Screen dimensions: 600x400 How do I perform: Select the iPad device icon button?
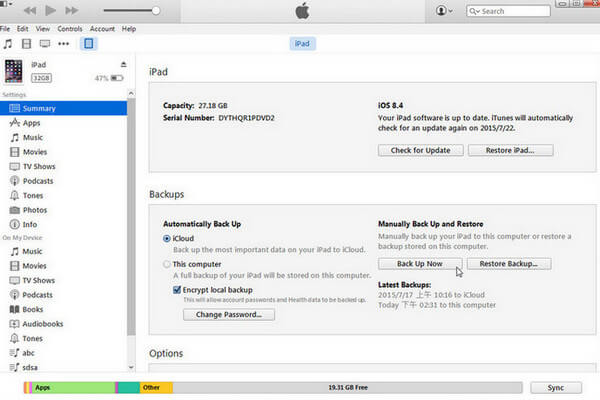click(x=88, y=44)
